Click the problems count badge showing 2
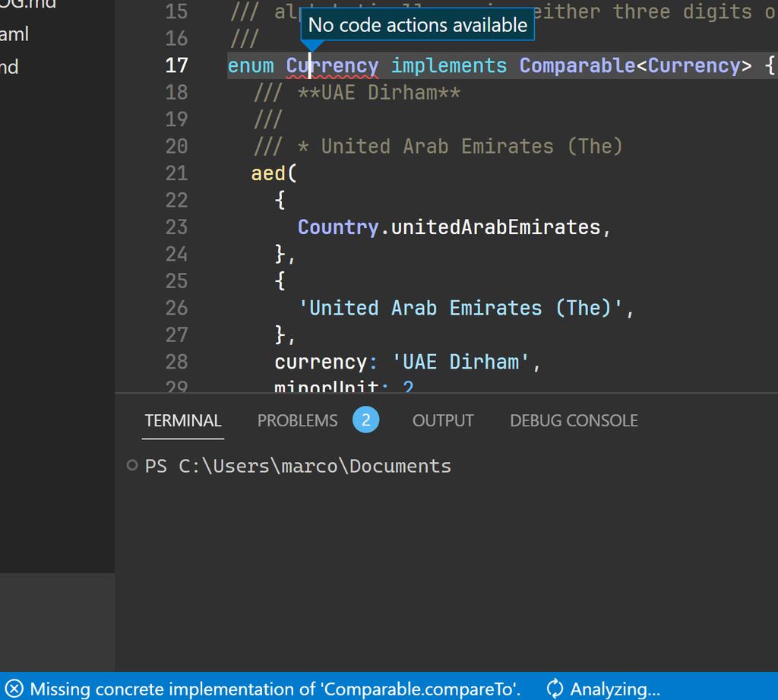The width and height of the screenshot is (778, 700). pos(365,420)
